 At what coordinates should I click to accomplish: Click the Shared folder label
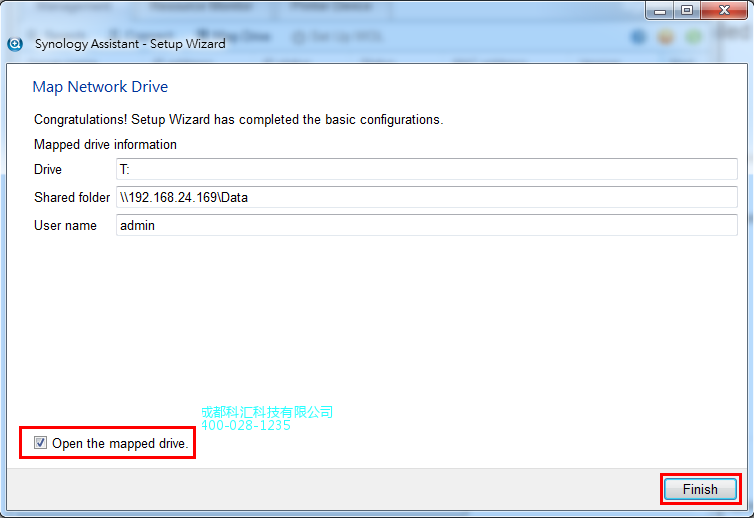pos(72,197)
